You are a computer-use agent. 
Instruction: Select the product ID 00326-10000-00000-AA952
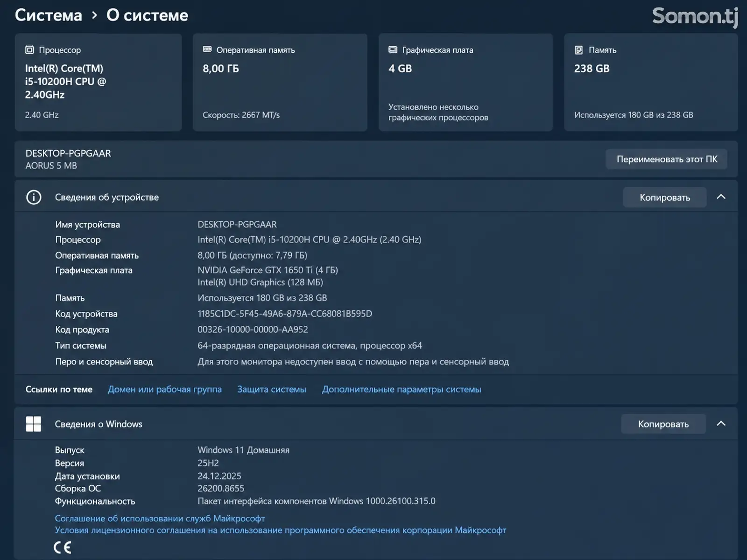(x=253, y=329)
